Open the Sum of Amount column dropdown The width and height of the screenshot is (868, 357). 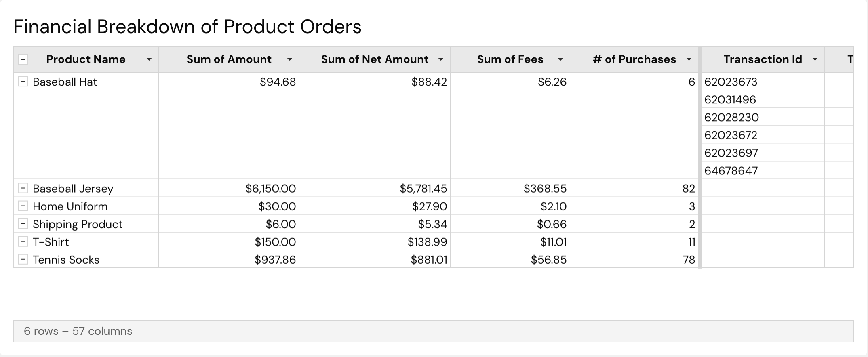click(289, 59)
